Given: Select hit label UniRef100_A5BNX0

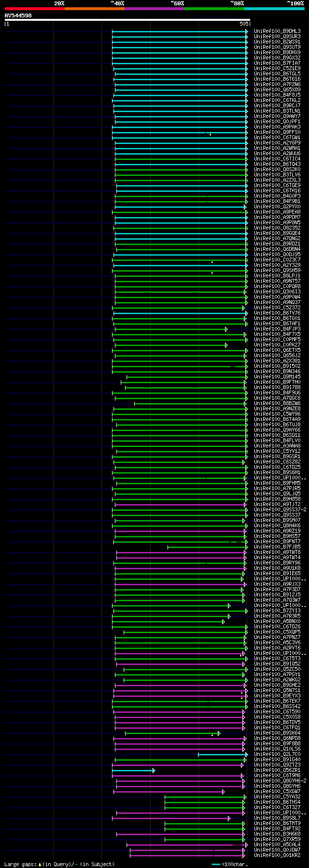Looking at the screenshot, I should (277, 622).
